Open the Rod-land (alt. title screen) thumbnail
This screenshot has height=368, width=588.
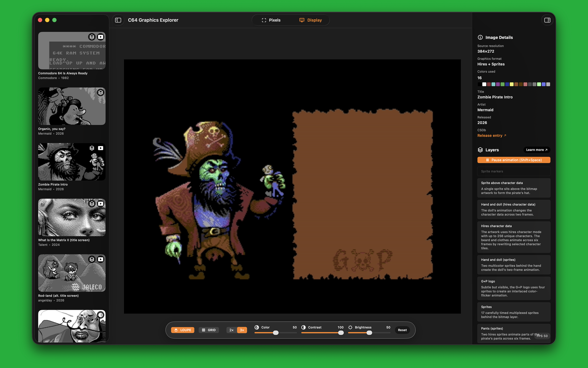(72, 273)
